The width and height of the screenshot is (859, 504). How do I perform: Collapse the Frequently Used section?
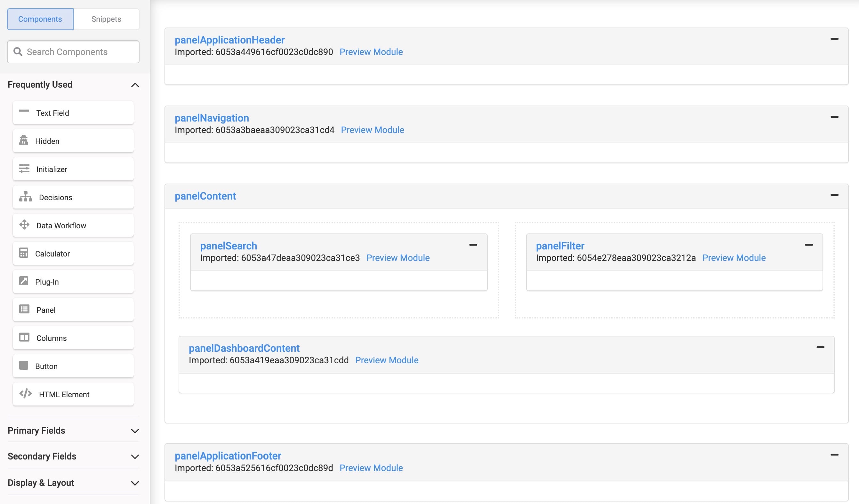[135, 85]
